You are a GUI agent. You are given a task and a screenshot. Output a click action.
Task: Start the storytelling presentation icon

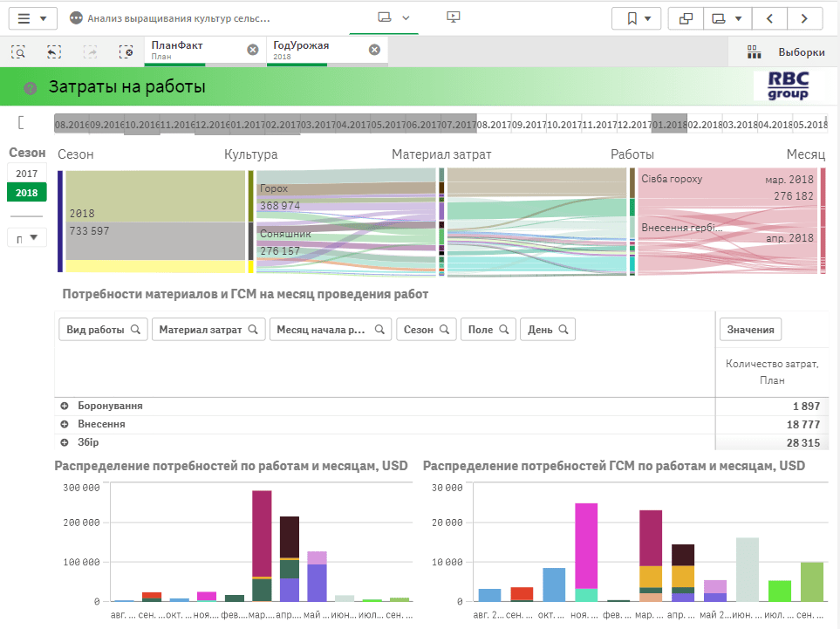tap(453, 17)
